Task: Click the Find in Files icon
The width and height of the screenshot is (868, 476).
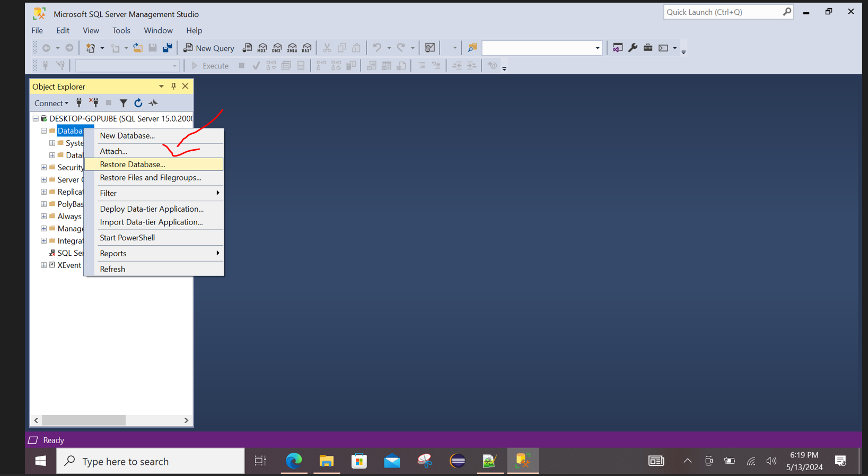Action: [x=472, y=48]
